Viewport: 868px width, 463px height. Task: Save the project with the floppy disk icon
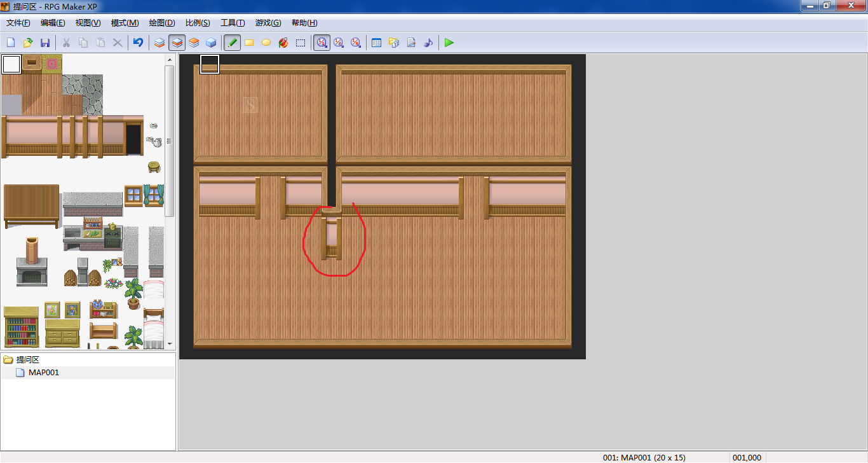coord(45,43)
